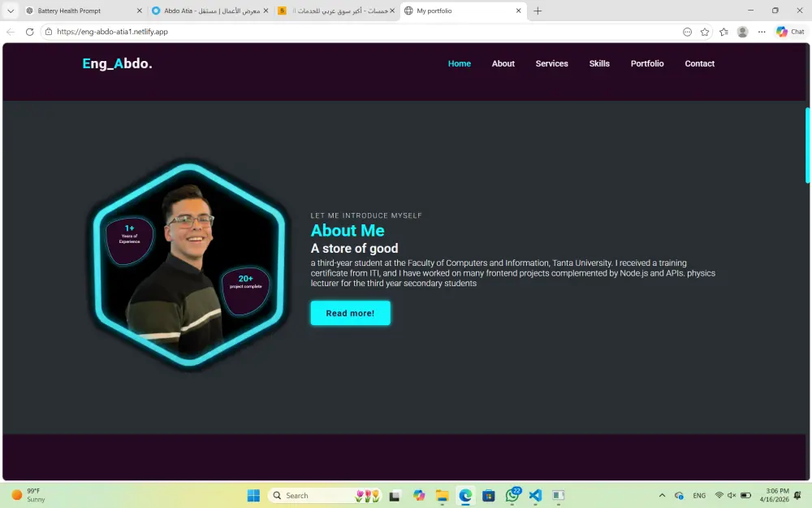This screenshot has height=508, width=812.
Task: Open WhatsApp from the taskbar
Action: pos(512,496)
